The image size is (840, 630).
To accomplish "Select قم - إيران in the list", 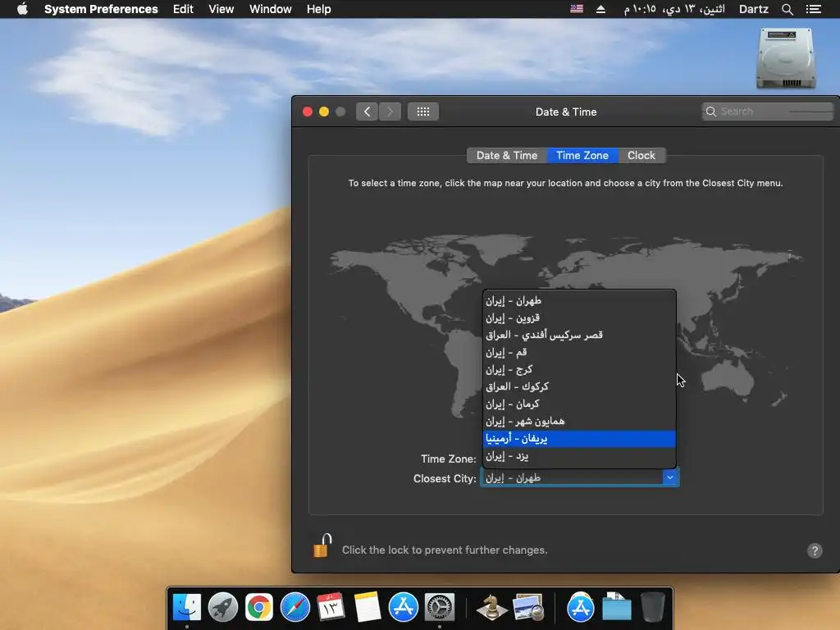I will pyautogui.click(x=579, y=352).
